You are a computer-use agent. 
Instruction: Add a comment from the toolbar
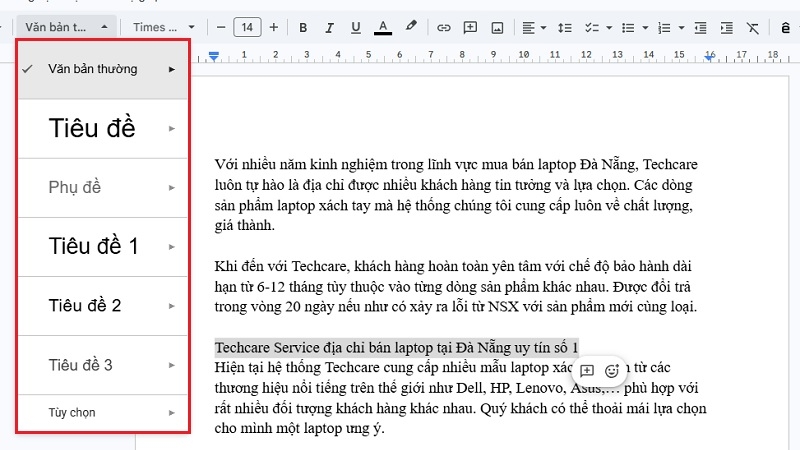click(x=470, y=28)
